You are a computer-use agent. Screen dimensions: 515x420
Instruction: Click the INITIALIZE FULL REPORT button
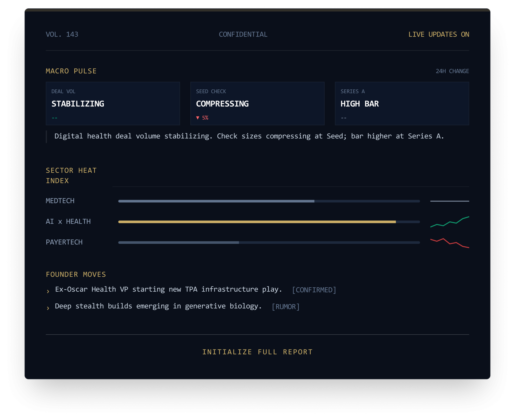click(257, 352)
